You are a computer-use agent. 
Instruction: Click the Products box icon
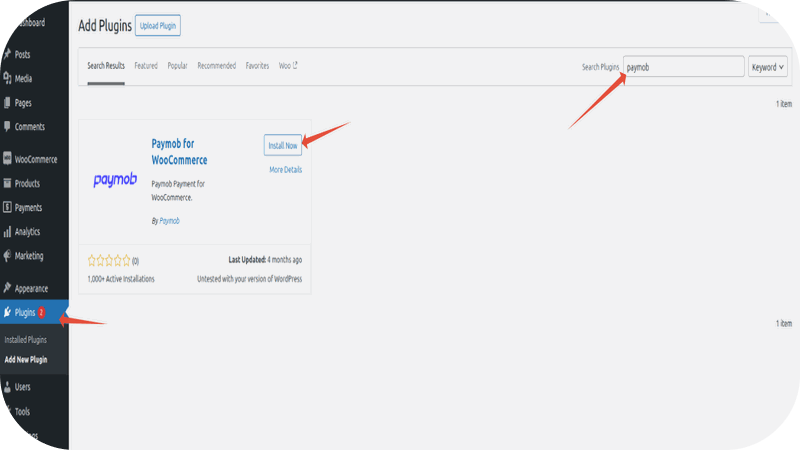(7, 184)
